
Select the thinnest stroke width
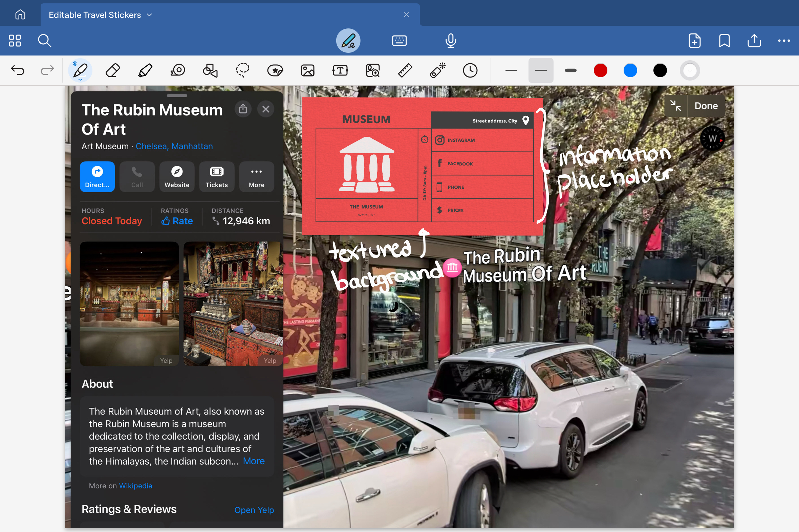coord(511,71)
